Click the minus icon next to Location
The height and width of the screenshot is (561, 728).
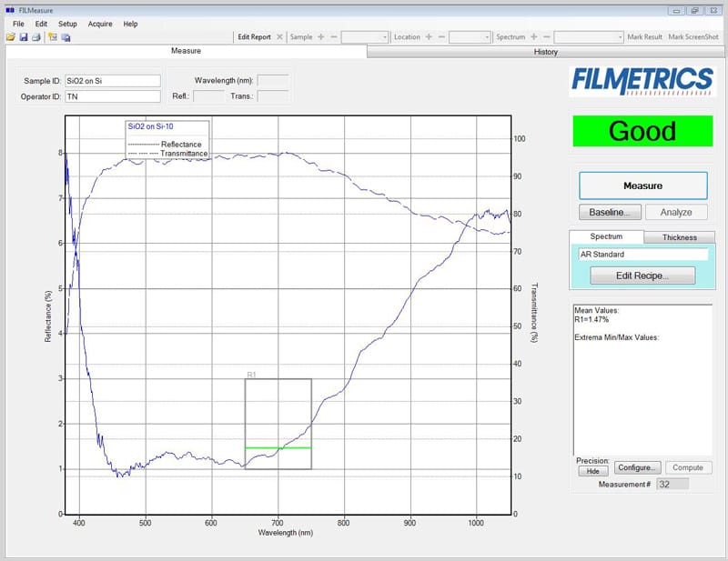tap(441, 37)
